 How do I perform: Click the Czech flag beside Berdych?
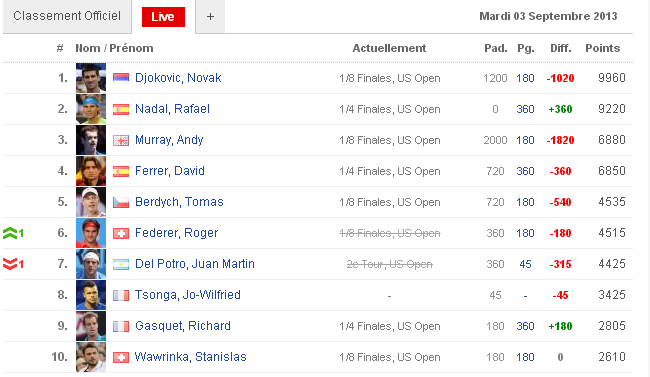(121, 202)
